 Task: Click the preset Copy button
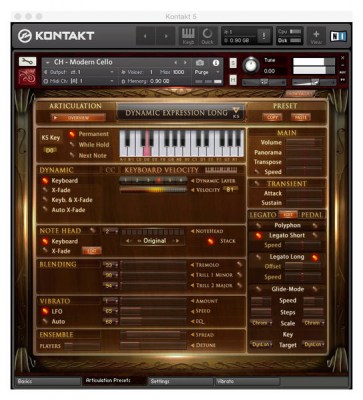tap(272, 117)
